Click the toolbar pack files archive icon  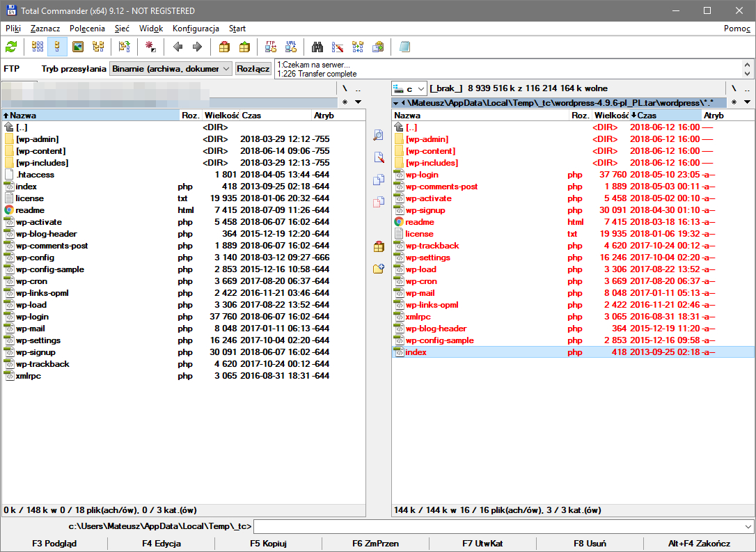[x=224, y=47]
